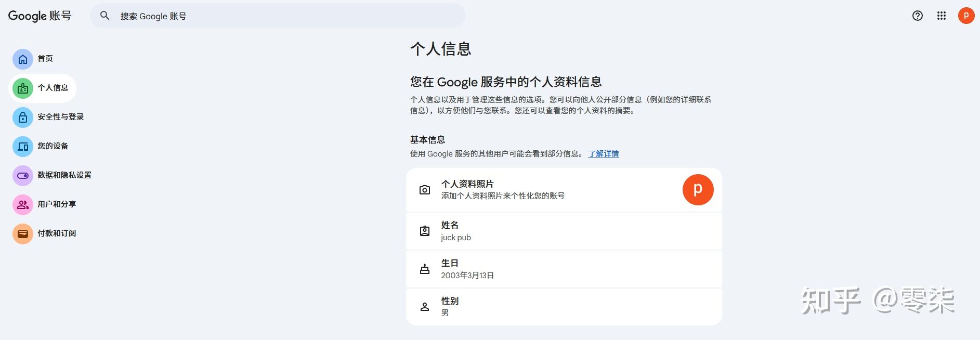Click the help question mark icon

click(x=918, y=16)
